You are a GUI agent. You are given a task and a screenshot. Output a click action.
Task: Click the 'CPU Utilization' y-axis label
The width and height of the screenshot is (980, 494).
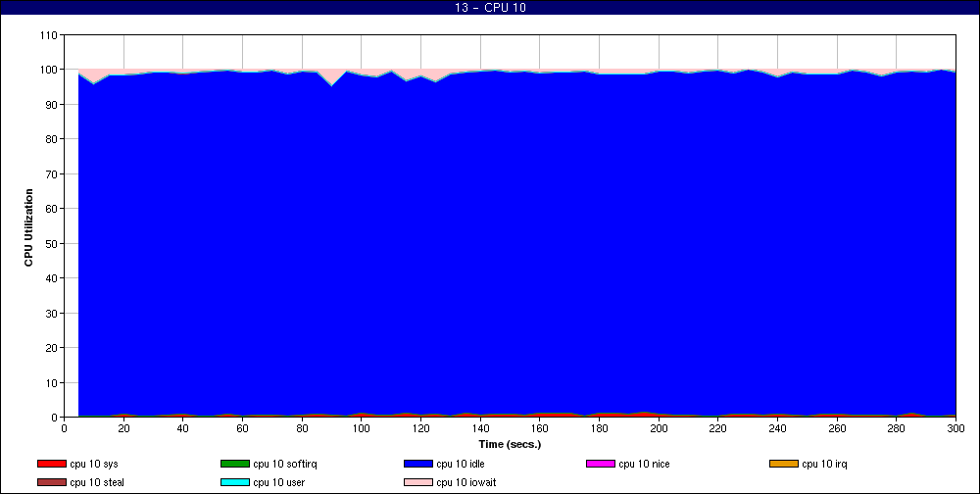click(28, 227)
